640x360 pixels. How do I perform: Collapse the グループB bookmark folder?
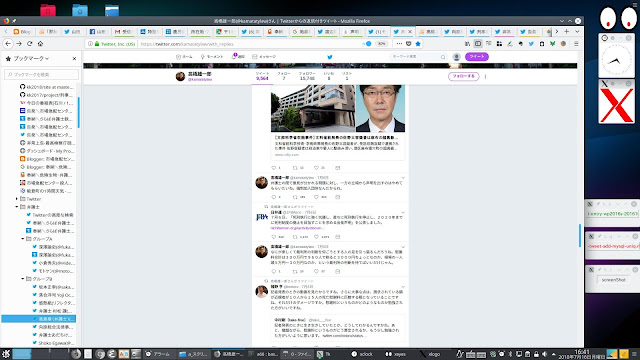tap(23, 279)
